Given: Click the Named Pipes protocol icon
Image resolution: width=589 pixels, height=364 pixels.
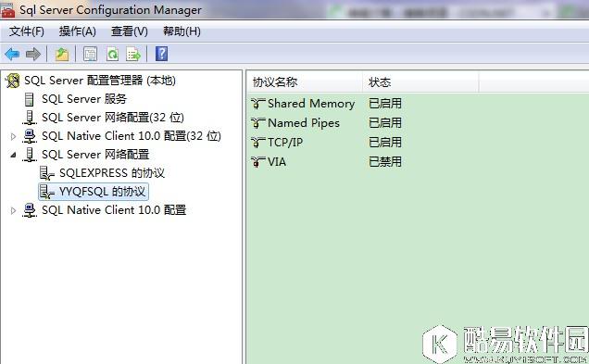Looking at the screenshot, I should [x=258, y=123].
